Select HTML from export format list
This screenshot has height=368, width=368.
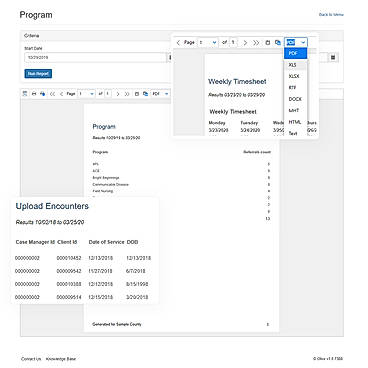pos(295,122)
